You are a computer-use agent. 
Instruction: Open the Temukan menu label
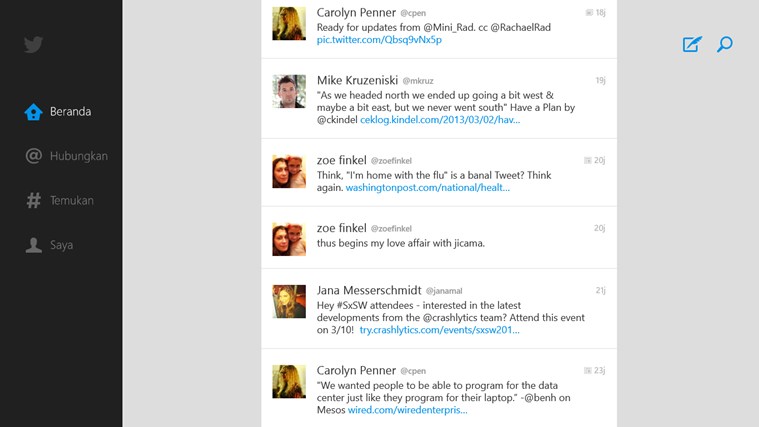72,200
